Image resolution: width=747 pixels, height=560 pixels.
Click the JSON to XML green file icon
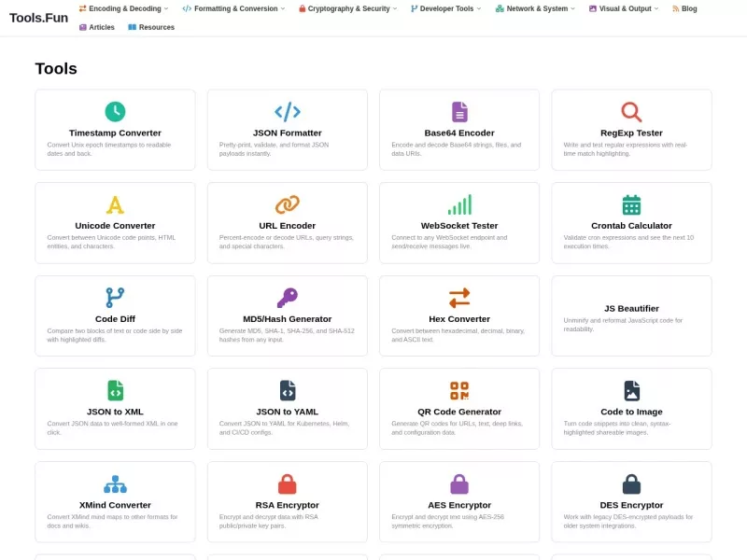coord(115,390)
